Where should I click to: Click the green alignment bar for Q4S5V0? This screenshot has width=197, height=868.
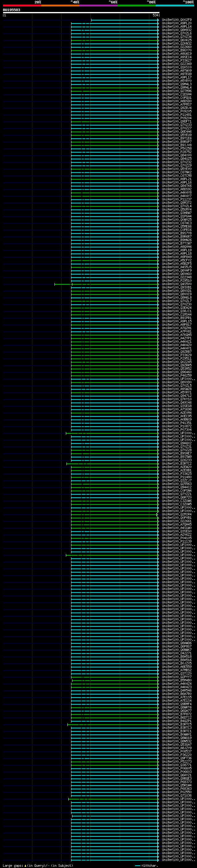[x=107, y=285]
